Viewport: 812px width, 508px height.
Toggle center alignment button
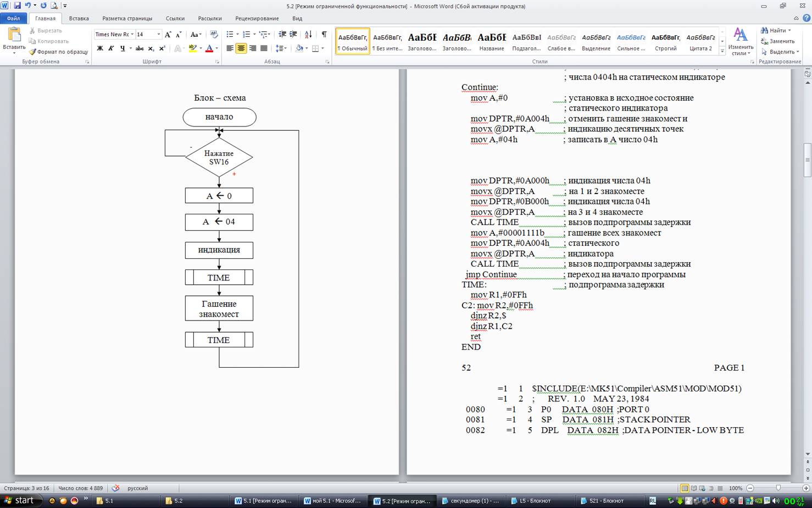pos(241,48)
